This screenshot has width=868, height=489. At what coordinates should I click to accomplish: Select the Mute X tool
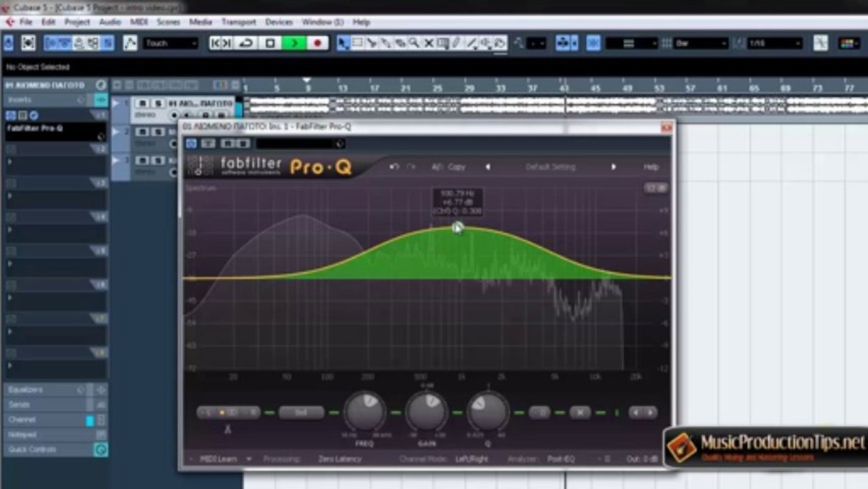(x=428, y=43)
